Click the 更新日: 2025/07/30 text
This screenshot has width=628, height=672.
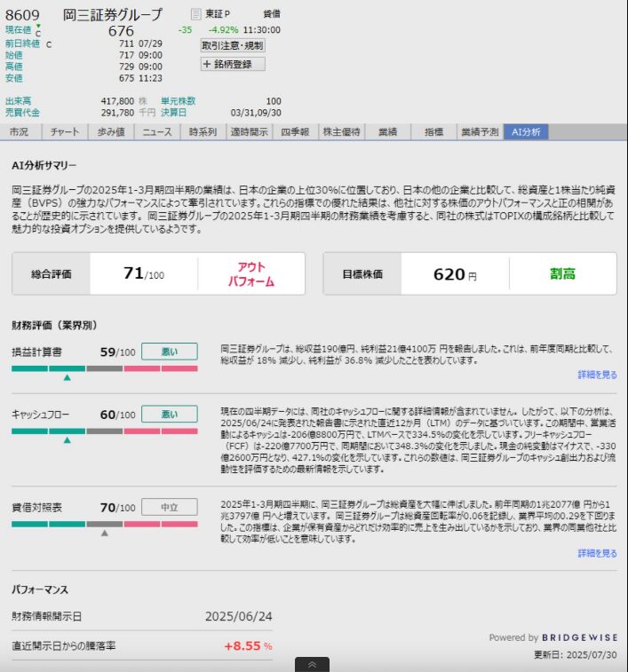tap(576, 655)
